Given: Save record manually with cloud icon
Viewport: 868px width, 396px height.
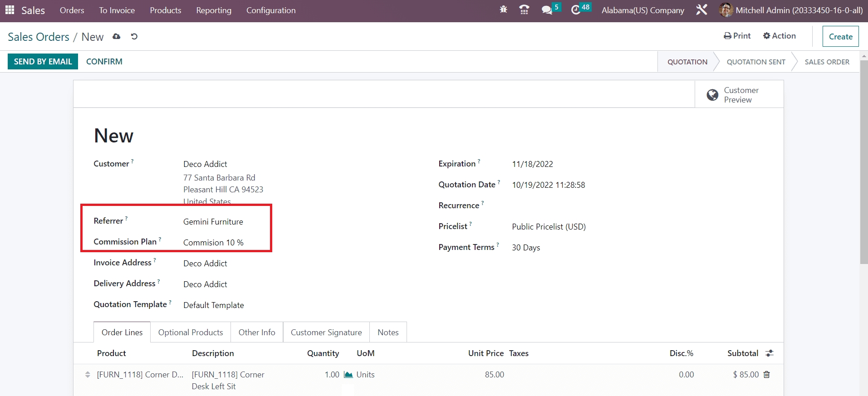Looking at the screenshot, I should point(117,37).
